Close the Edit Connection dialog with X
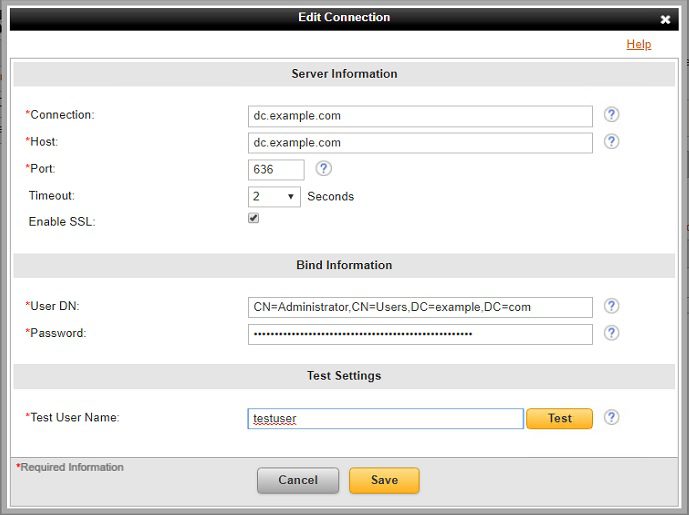Image resolution: width=689 pixels, height=515 pixels. tap(665, 19)
